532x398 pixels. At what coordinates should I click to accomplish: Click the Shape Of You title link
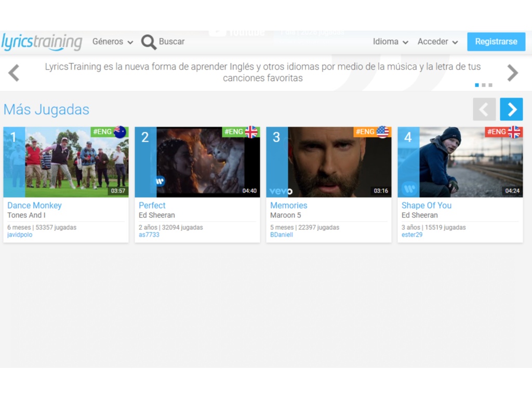pyautogui.click(x=427, y=205)
